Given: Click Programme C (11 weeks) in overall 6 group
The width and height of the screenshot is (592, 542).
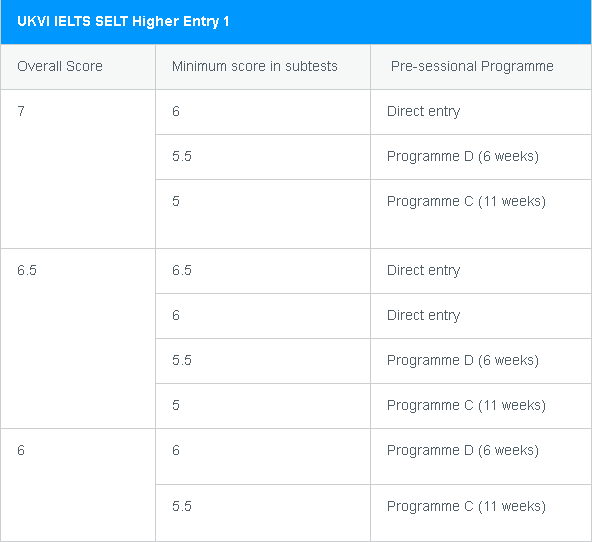Looking at the screenshot, I should pyautogui.click(x=466, y=506).
